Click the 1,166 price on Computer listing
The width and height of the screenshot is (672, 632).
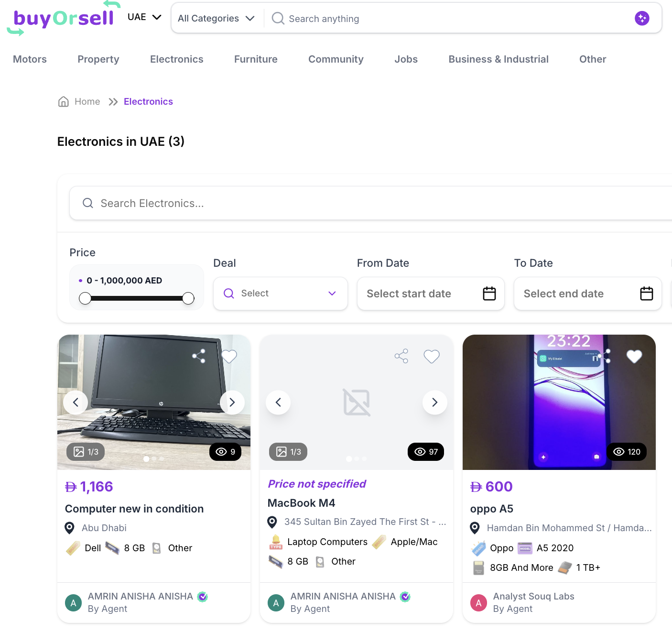point(89,487)
